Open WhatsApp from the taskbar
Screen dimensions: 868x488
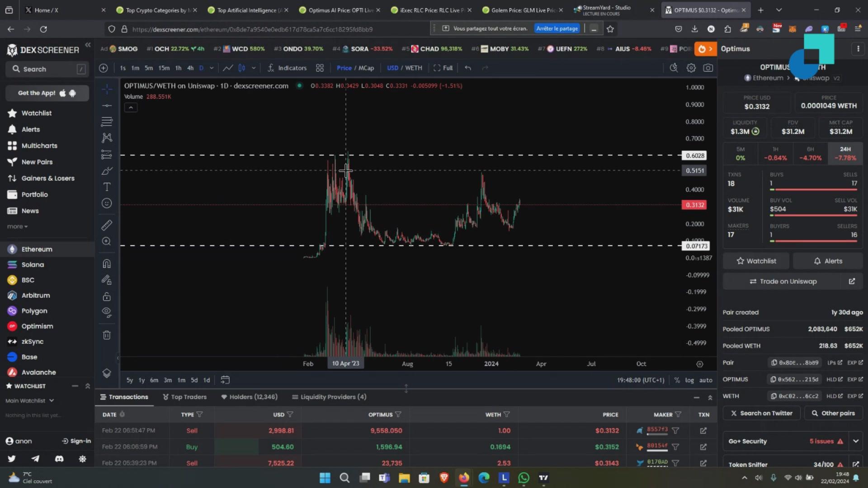[x=524, y=478]
